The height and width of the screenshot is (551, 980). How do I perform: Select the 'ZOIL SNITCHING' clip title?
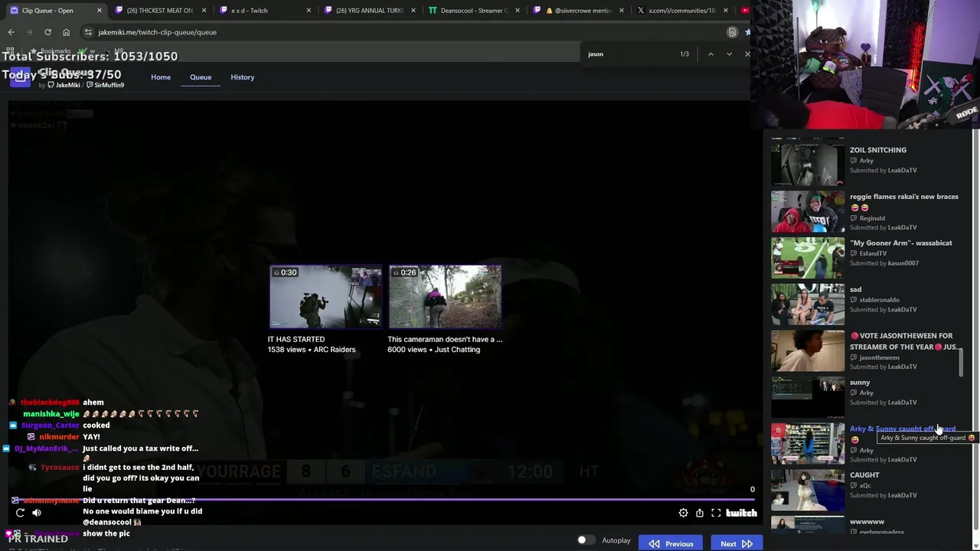[877, 150]
